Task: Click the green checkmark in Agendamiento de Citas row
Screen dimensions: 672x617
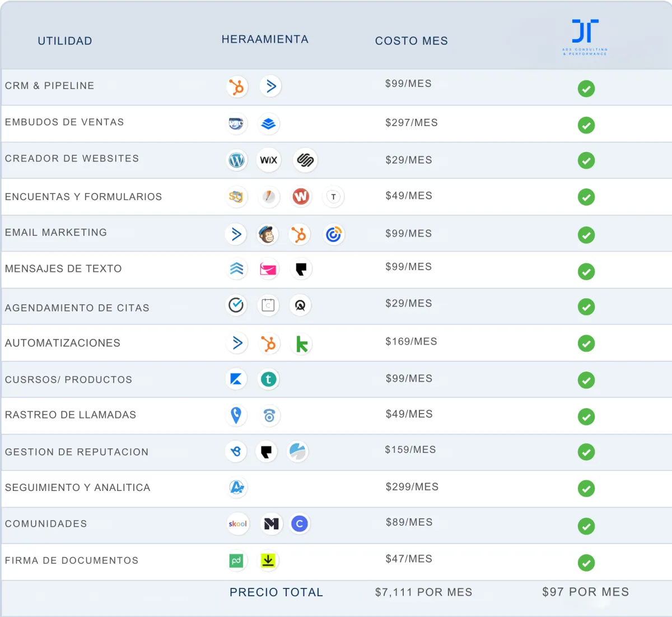Action: click(586, 307)
